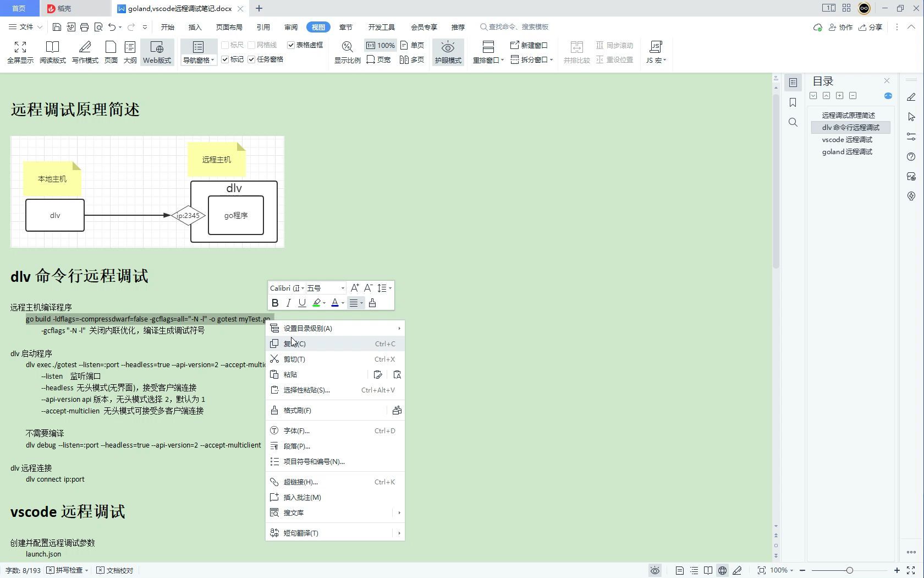
Task: Toggle the gridlines checkbox
Action: coord(251,45)
